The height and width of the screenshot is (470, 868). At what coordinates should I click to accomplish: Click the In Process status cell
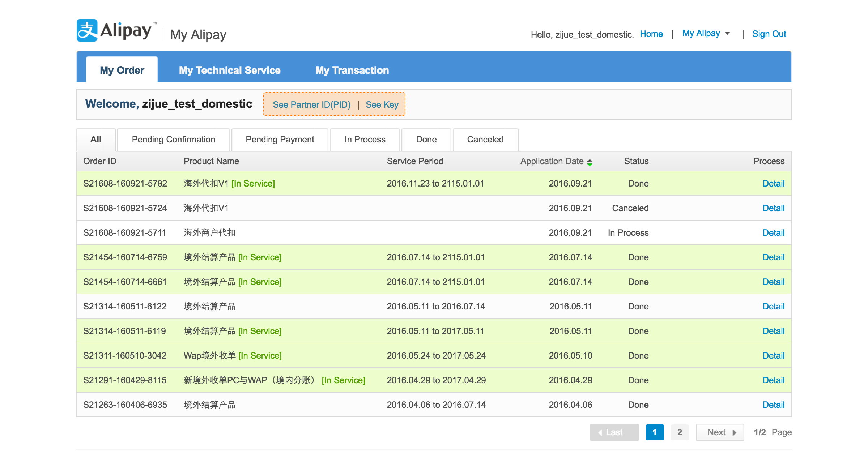click(628, 233)
